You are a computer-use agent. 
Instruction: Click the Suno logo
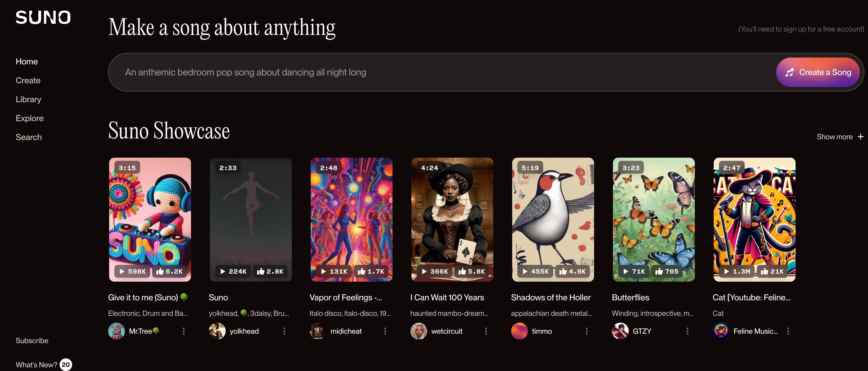click(x=43, y=18)
